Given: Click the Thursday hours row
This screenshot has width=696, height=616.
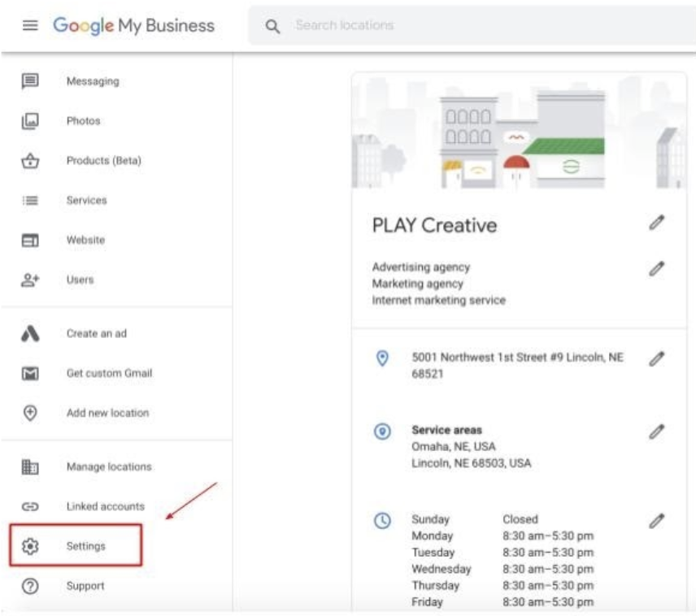Looking at the screenshot, I should pos(502,586).
